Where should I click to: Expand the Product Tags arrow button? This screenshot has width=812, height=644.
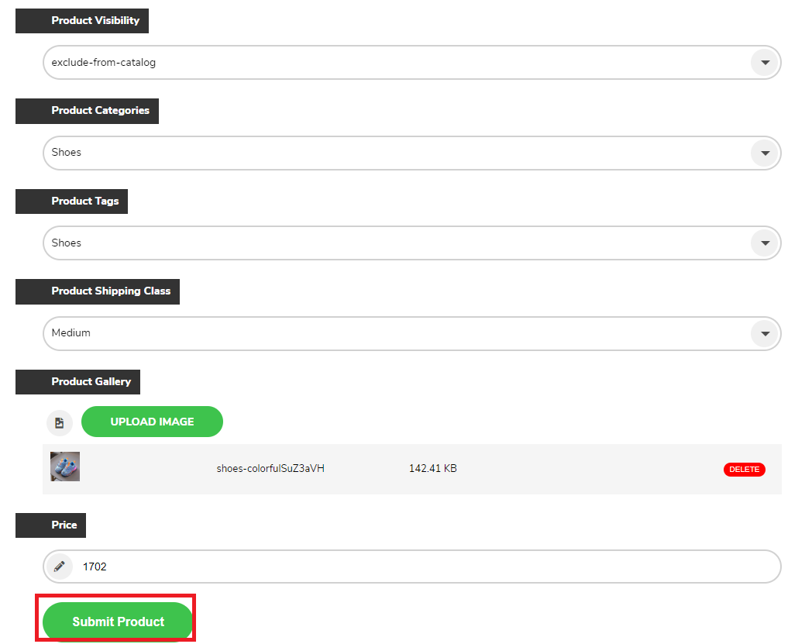coord(765,243)
